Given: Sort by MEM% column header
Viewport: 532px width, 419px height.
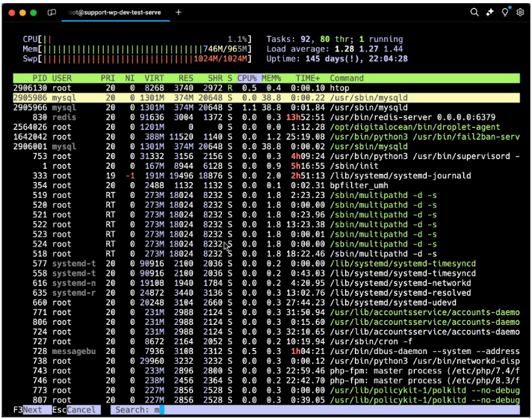Looking at the screenshot, I should click(x=271, y=78).
